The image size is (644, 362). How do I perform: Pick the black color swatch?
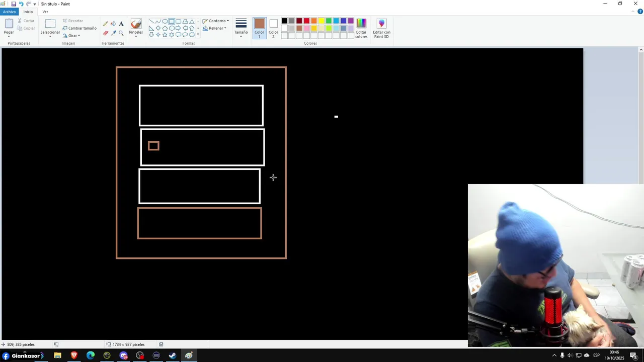[284, 21]
